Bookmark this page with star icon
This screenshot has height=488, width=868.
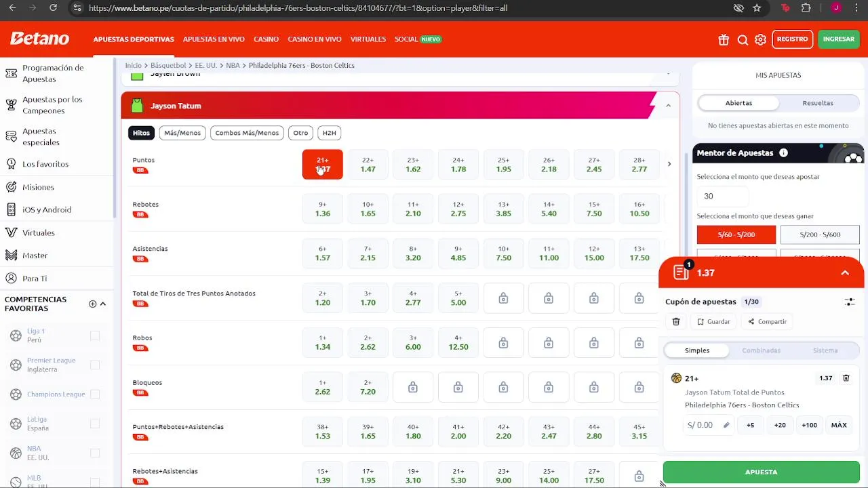click(757, 8)
